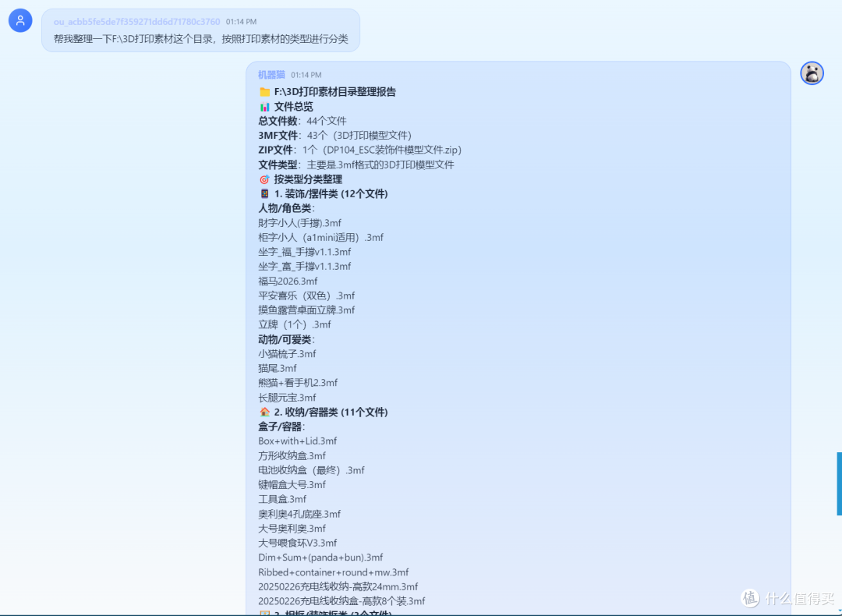Viewport: 842px width, 616px height.
Task: Click the folder emoji in report title
Action: pyautogui.click(x=264, y=92)
